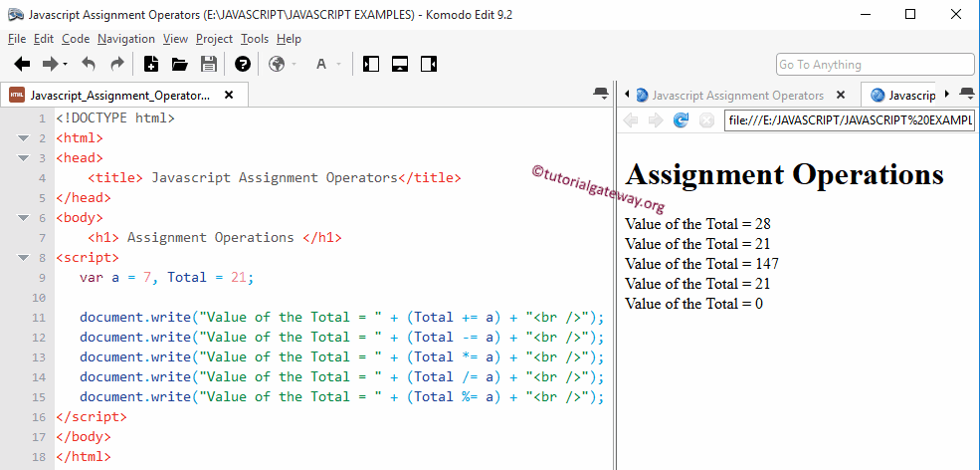Click the "var a = 7, Total = 21;" line
980x470 pixels.
tap(167, 277)
